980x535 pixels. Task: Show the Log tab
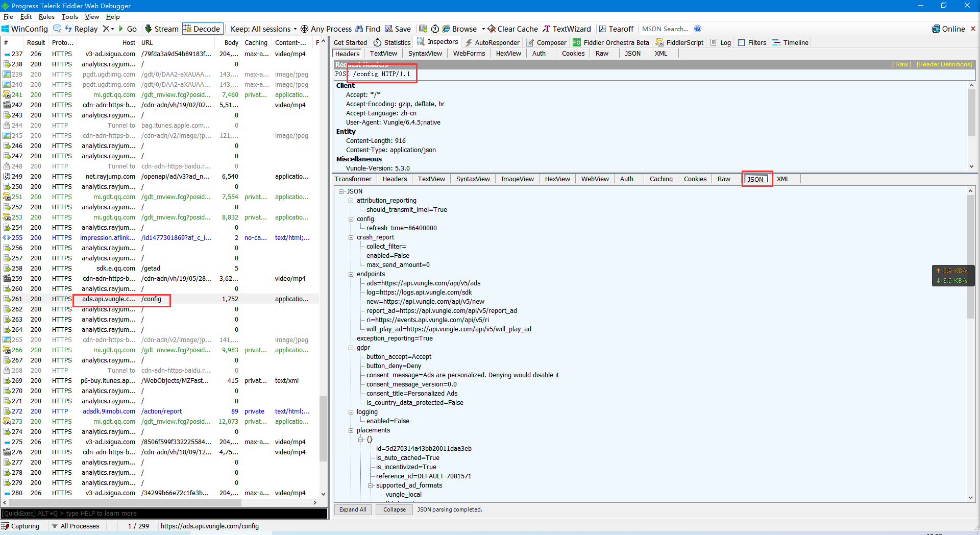(x=721, y=42)
